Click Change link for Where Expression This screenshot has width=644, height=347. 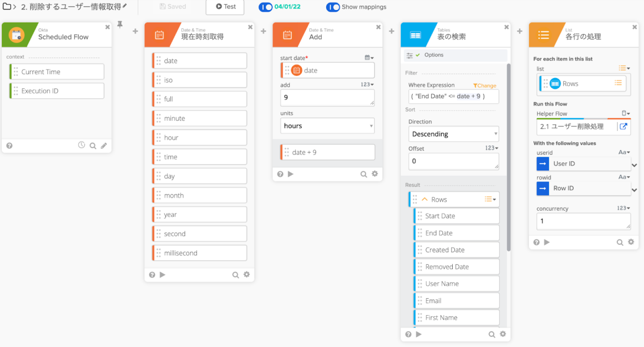pos(485,86)
